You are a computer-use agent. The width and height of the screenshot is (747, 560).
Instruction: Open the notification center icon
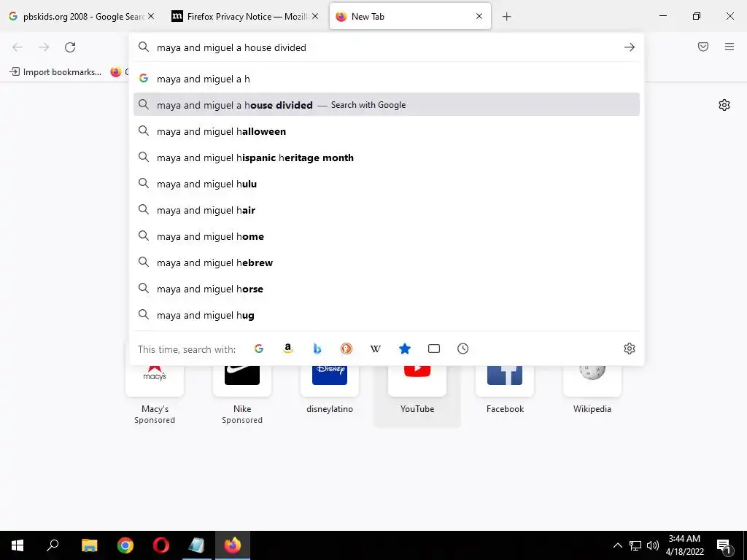pyautogui.click(x=724, y=545)
